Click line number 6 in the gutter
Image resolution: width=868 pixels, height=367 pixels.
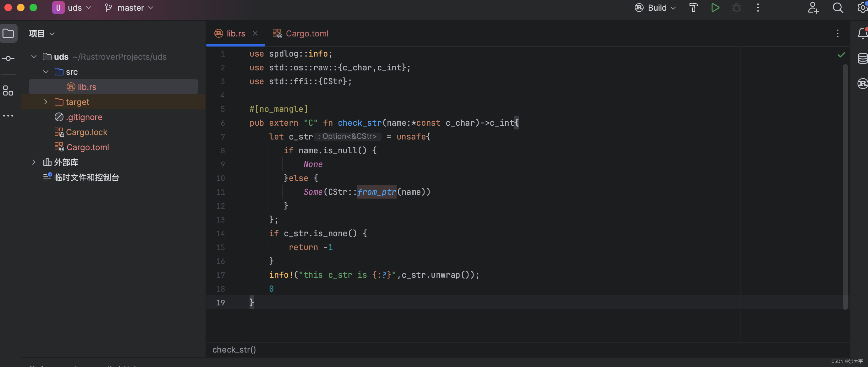click(x=222, y=123)
